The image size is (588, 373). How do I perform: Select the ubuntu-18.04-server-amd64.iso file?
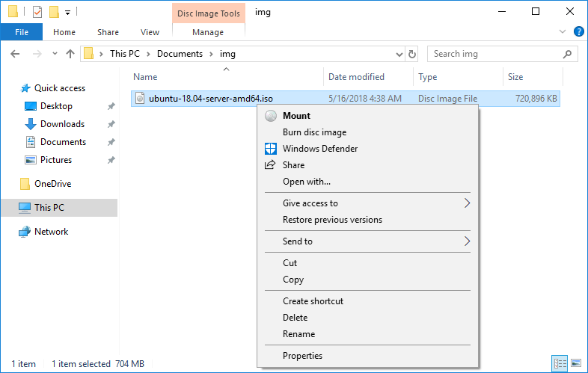[x=345, y=99]
